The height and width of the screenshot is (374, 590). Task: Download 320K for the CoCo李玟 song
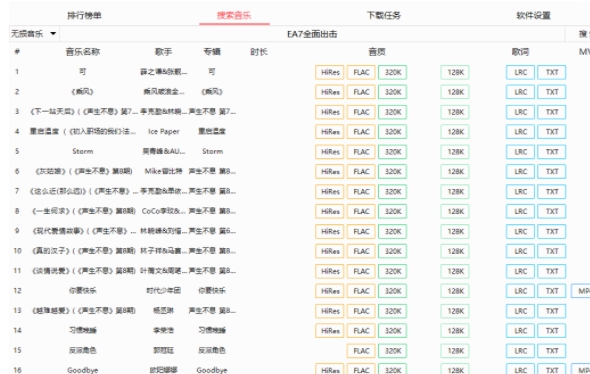pos(392,211)
